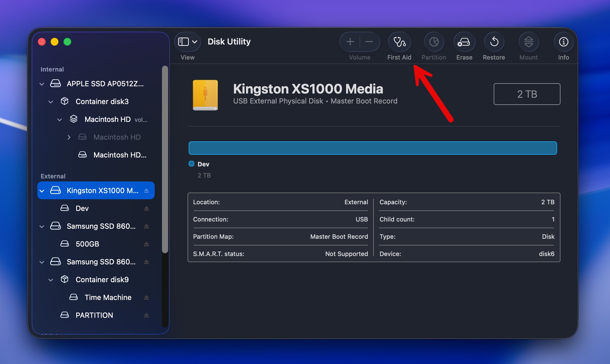The image size is (610, 364).
Task: Collapse the APPLE SSD tree entry
Action: coord(42,84)
